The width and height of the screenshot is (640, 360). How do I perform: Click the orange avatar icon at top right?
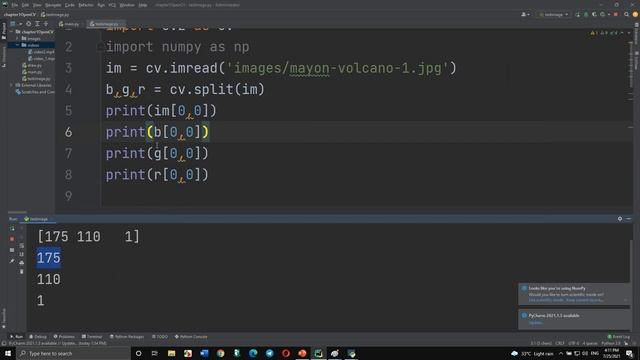(x=635, y=15)
